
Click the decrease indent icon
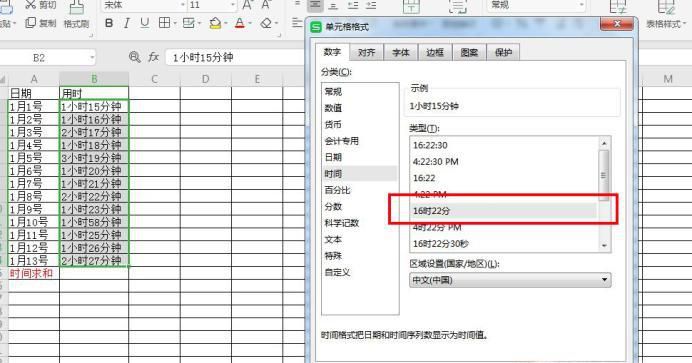[353, 5]
